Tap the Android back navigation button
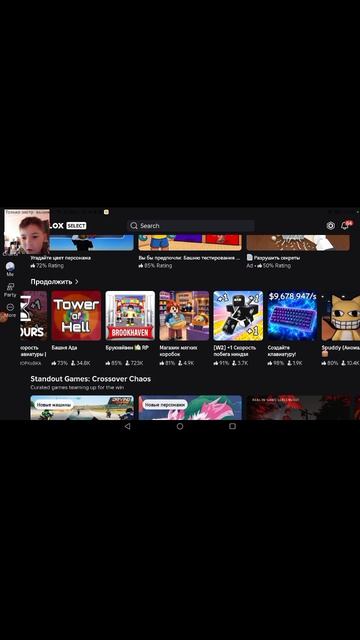 click(127, 426)
